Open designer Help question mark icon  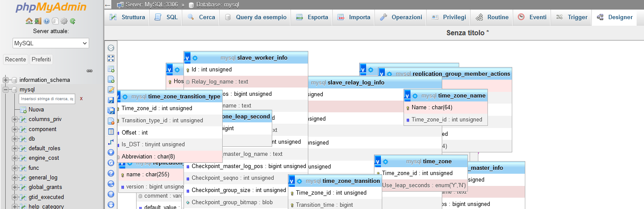(111, 173)
